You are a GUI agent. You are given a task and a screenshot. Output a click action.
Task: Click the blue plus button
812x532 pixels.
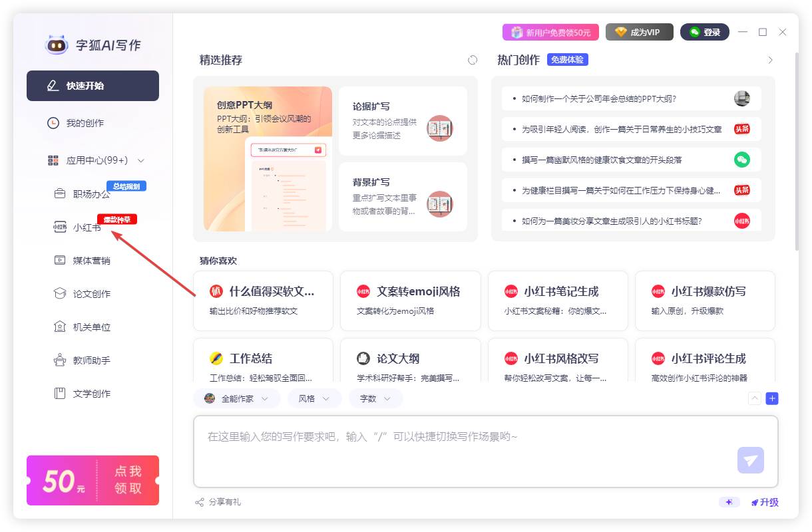pyautogui.click(x=772, y=398)
